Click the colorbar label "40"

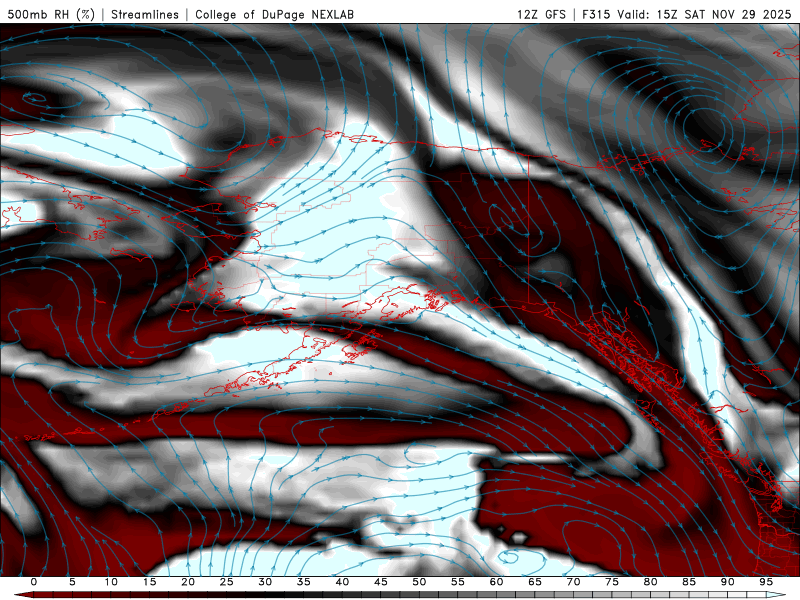point(342,582)
